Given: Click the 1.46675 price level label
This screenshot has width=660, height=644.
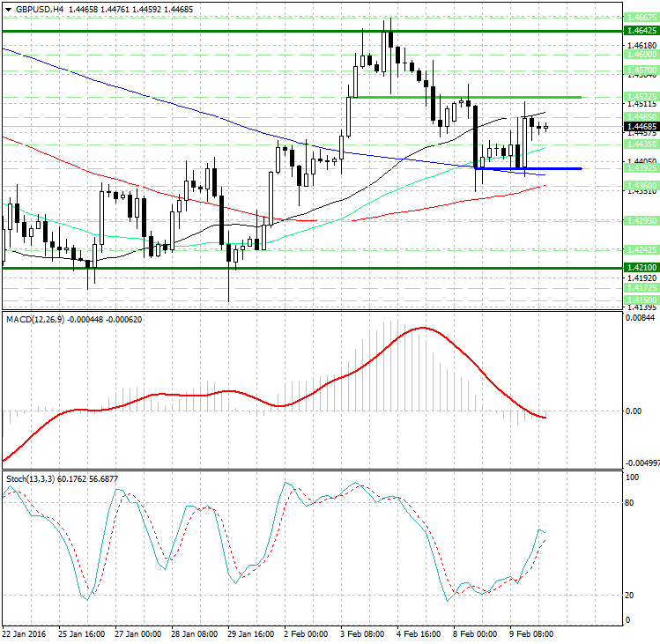Looking at the screenshot, I should [641, 18].
